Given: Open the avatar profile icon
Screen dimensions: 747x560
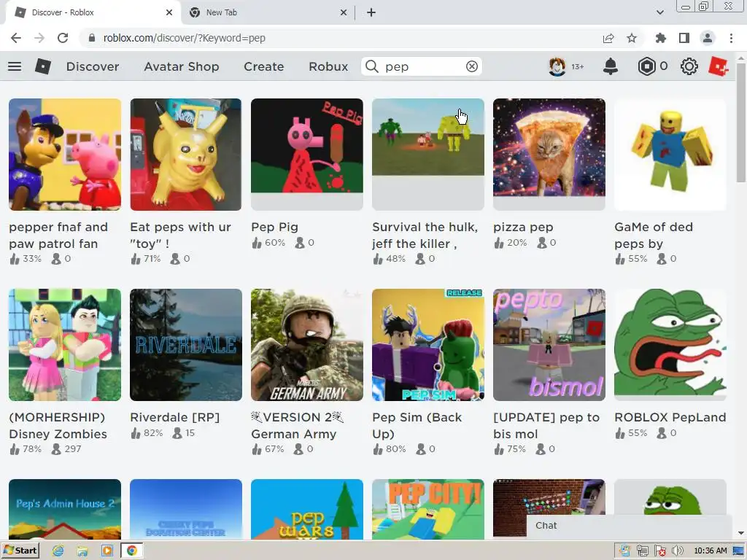Looking at the screenshot, I should point(557,66).
